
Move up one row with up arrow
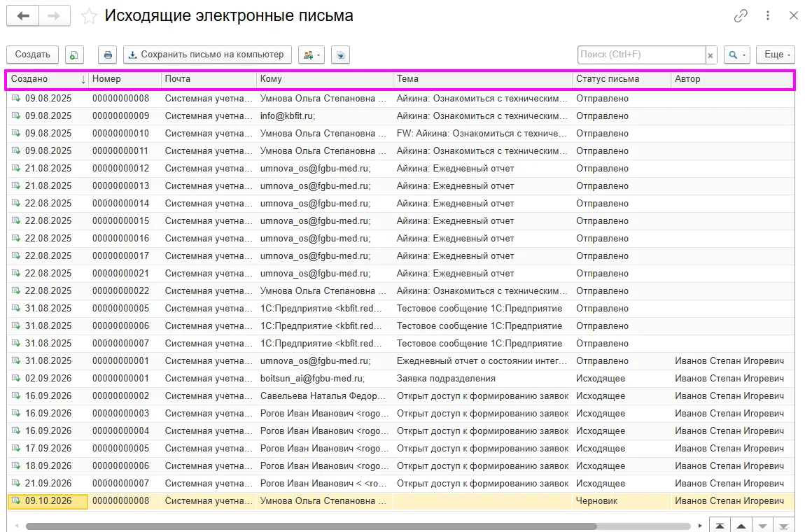pos(741,526)
